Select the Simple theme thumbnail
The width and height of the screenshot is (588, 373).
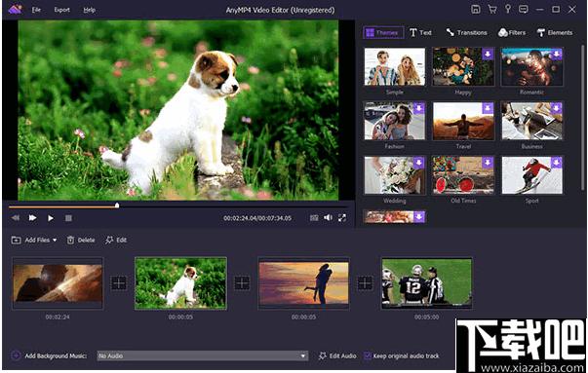click(x=395, y=66)
